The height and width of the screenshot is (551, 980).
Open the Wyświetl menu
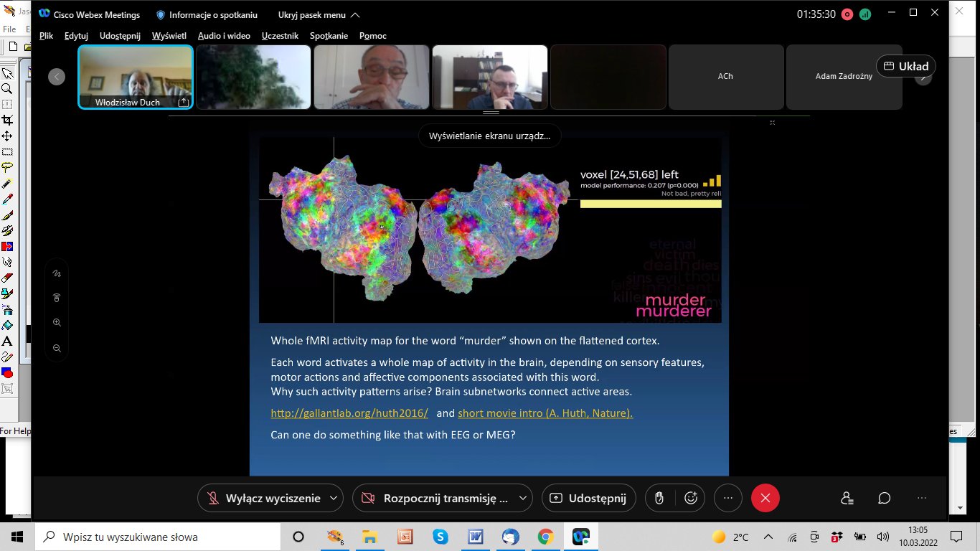point(169,36)
